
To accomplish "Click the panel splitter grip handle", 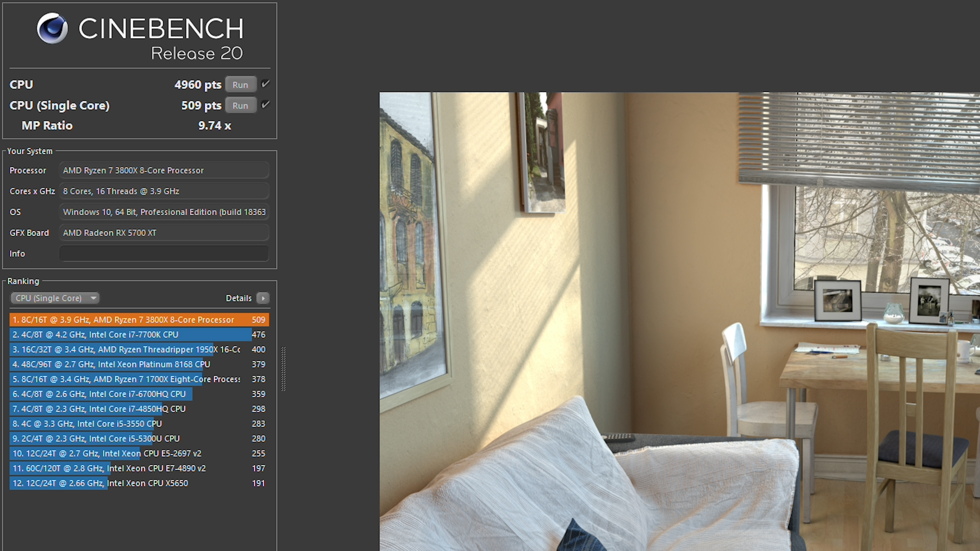I will coord(284,369).
